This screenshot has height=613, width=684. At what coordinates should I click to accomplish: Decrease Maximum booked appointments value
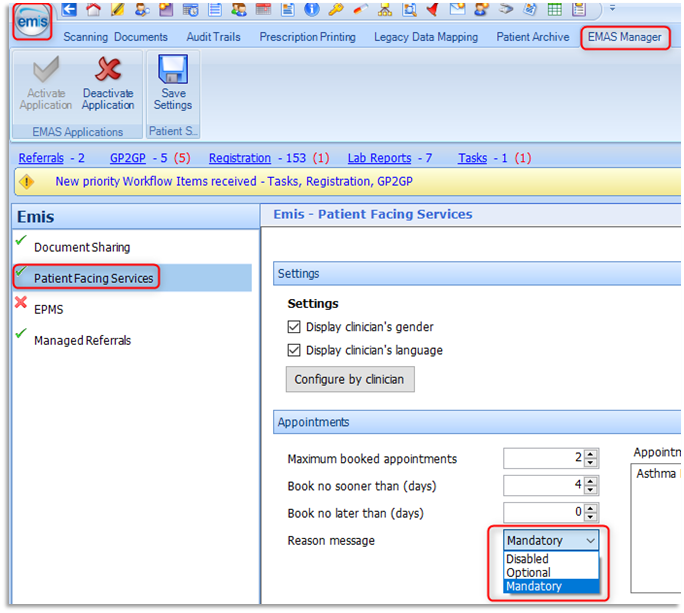click(590, 462)
